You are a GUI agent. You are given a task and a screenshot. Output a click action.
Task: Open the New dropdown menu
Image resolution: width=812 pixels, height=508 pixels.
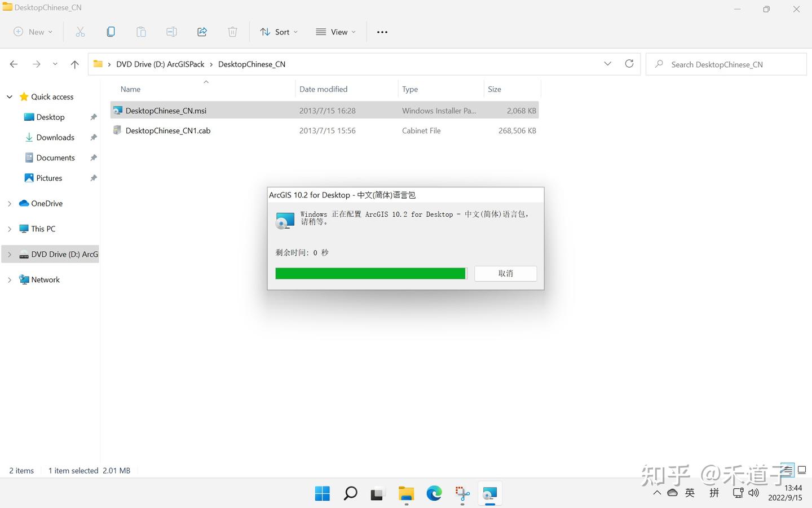(x=33, y=32)
